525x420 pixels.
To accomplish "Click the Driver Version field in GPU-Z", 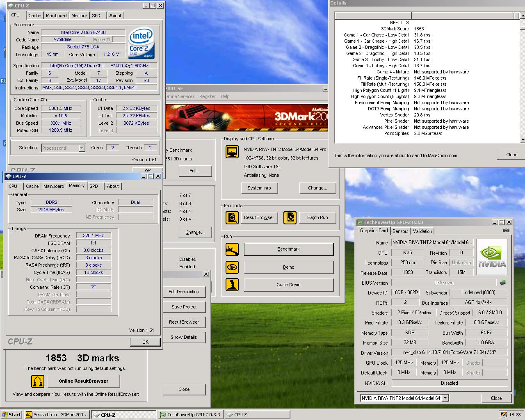I will click(x=449, y=352).
